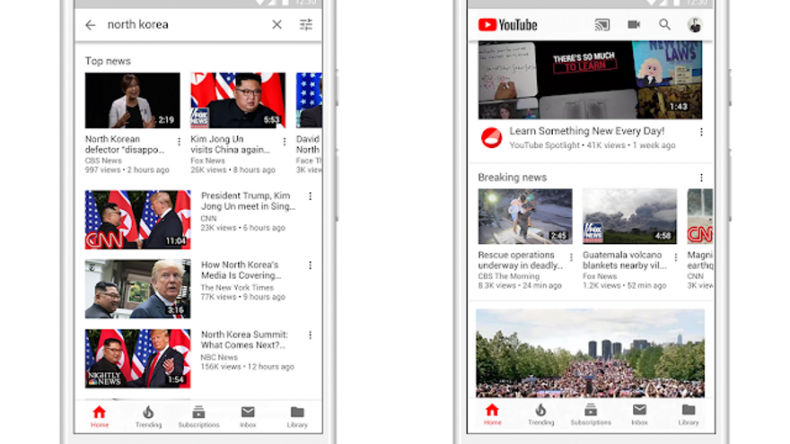
Task: Open North Korean defector video thumbnail
Action: tap(132, 100)
